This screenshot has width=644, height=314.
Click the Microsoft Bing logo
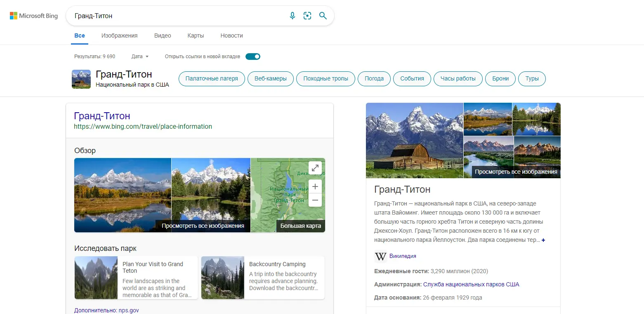tap(34, 16)
